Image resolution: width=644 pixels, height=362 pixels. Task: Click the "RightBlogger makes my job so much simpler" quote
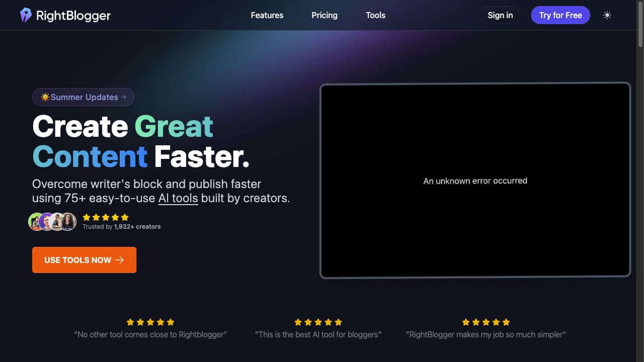(x=486, y=334)
